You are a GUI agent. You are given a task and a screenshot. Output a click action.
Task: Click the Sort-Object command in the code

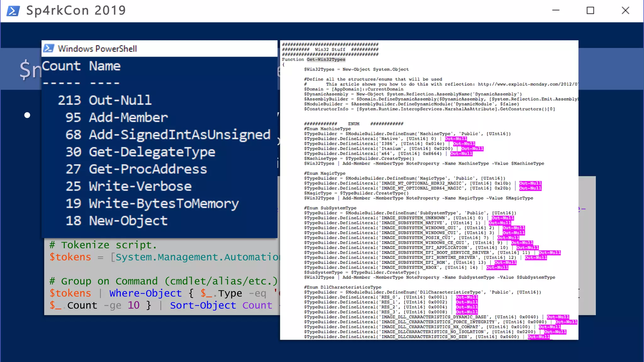[203, 305]
